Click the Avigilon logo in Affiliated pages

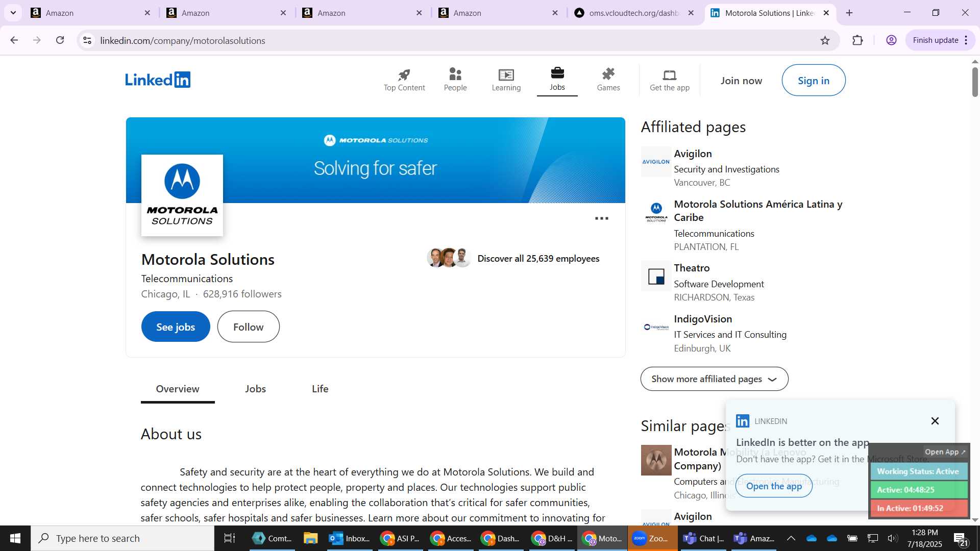click(656, 162)
